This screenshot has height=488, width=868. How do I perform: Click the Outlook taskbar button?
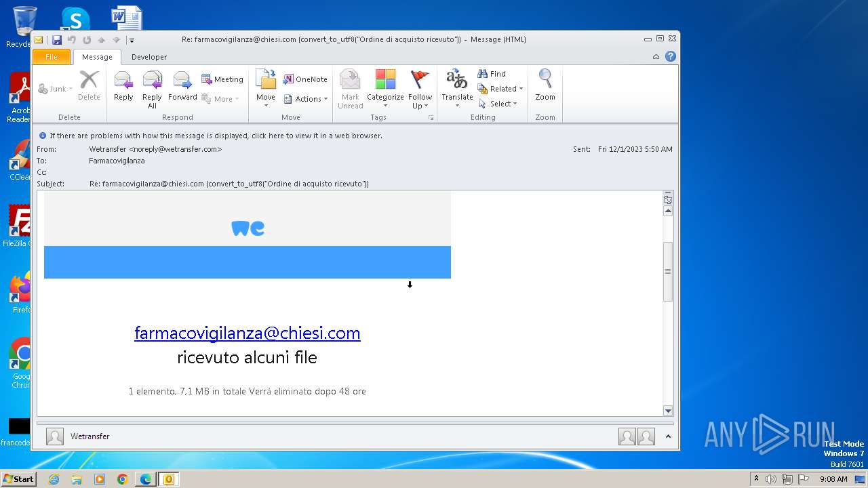coord(168,479)
